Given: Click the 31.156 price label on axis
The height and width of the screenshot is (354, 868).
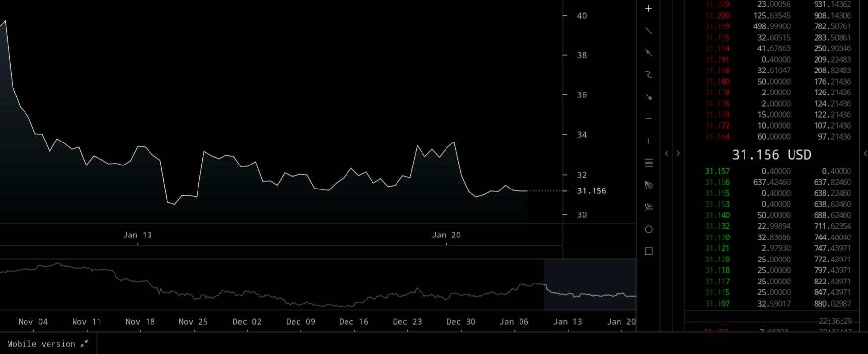Looking at the screenshot, I should click(591, 191).
